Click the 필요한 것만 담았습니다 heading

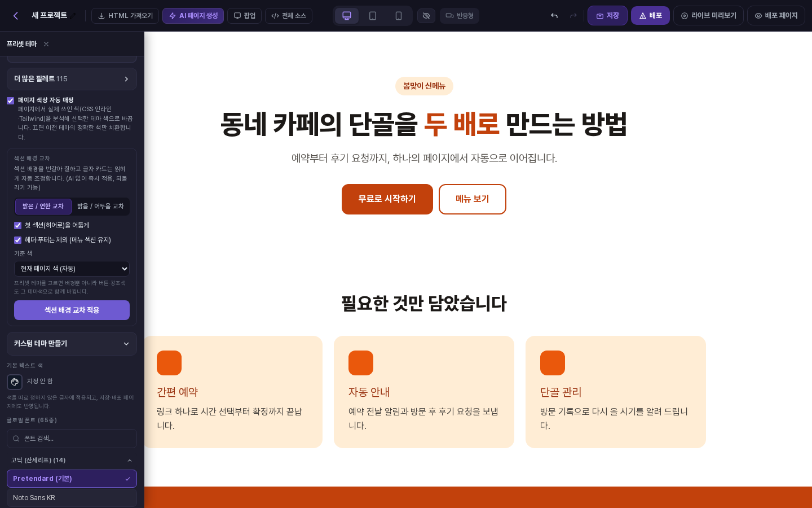[424, 304]
